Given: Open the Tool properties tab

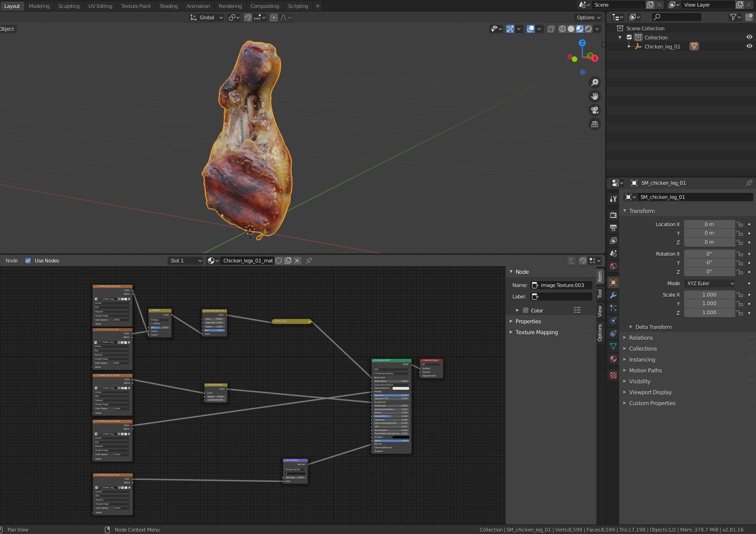Looking at the screenshot, I should coord(613,199).
